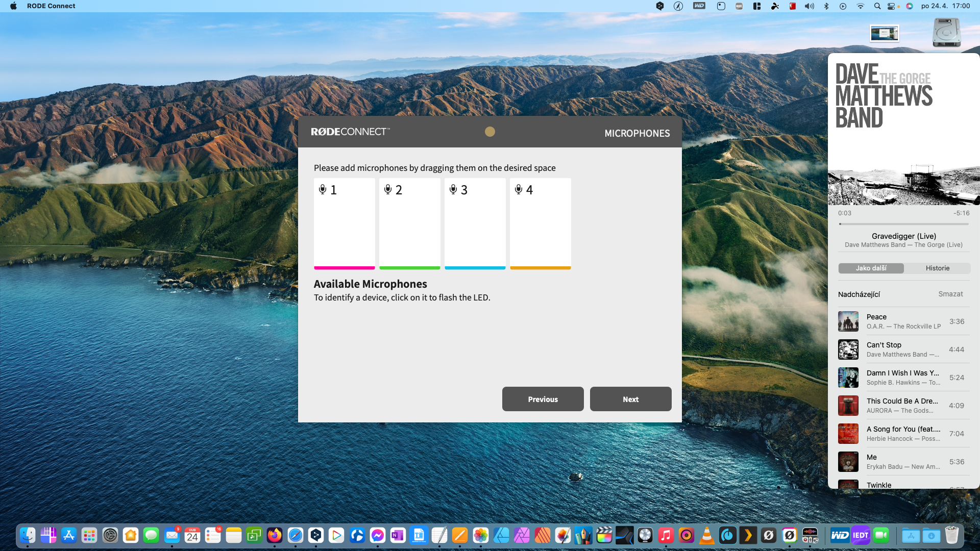Click microphone slot 3 icon
This screenshot has width=980, height=551.
tap(453, 190)
